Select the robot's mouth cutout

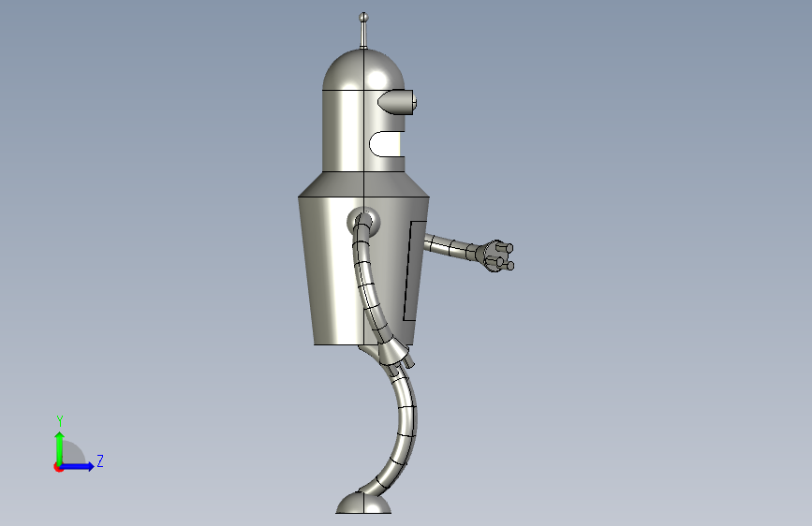tap(386, 144)
